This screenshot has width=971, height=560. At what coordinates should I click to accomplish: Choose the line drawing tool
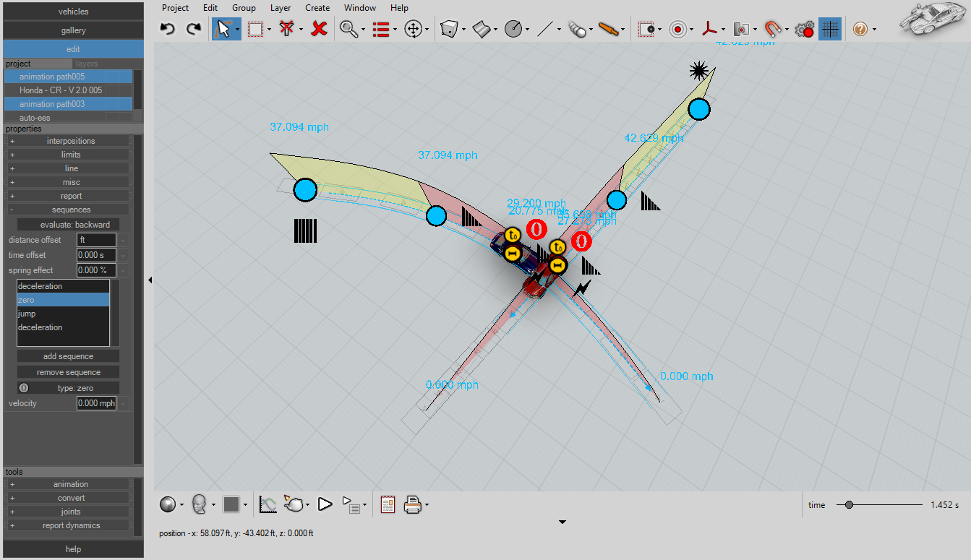tap(545, 29)
